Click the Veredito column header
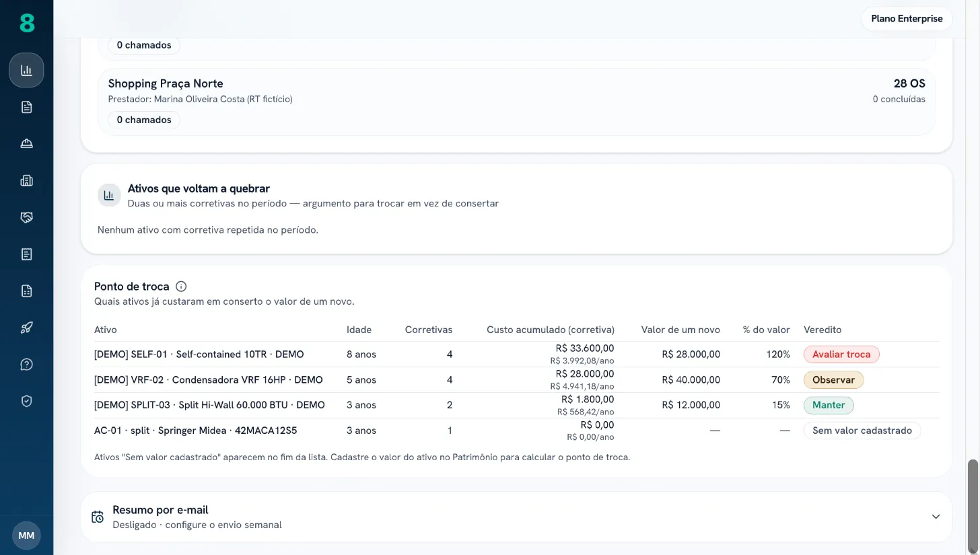This screenshot has width=980, height=555. pyautogui.click(x=823, y=330)
